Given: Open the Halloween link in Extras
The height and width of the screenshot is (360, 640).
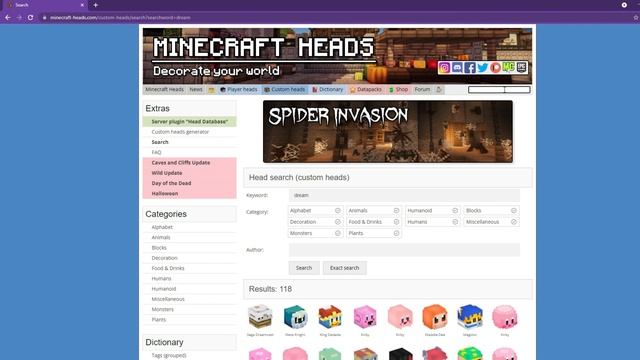Looking at the screenshot, I should (x=165, y=193).
